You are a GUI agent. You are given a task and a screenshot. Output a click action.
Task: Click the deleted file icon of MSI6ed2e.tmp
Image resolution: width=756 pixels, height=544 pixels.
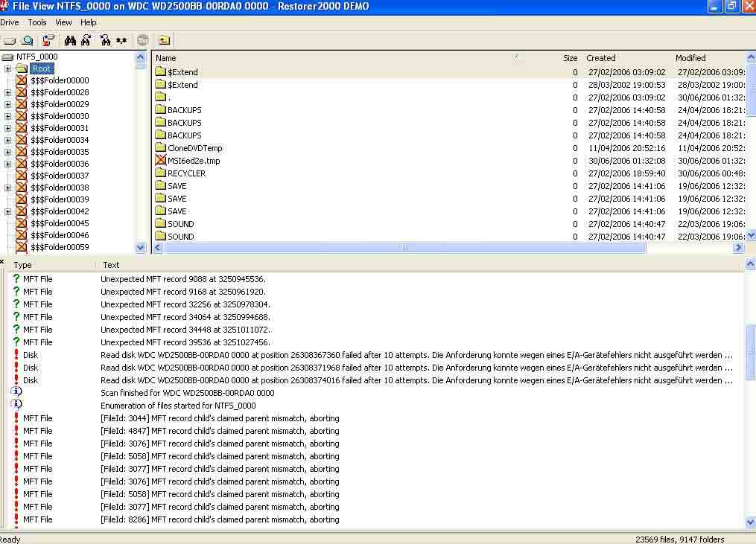161,160
